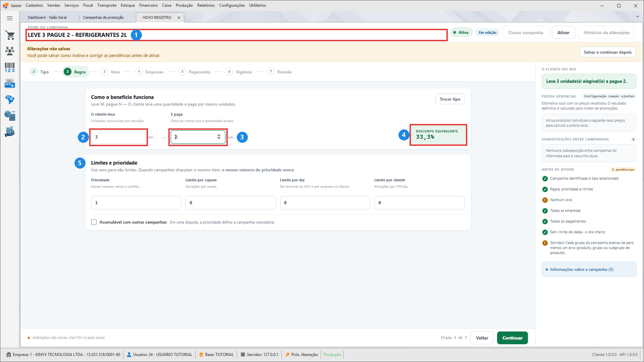Click the Ativa status badge
644x362 pixels.
coord(461,33)
